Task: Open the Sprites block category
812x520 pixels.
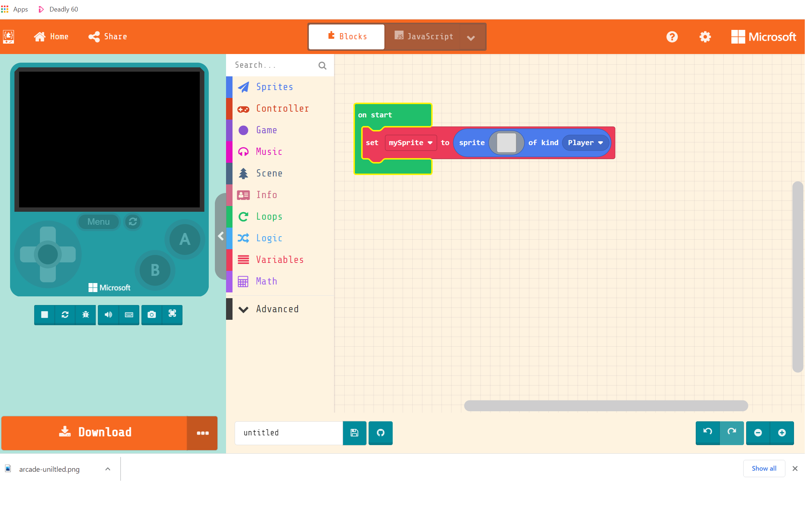Action: pyautogui.click(x=274, y=87)
